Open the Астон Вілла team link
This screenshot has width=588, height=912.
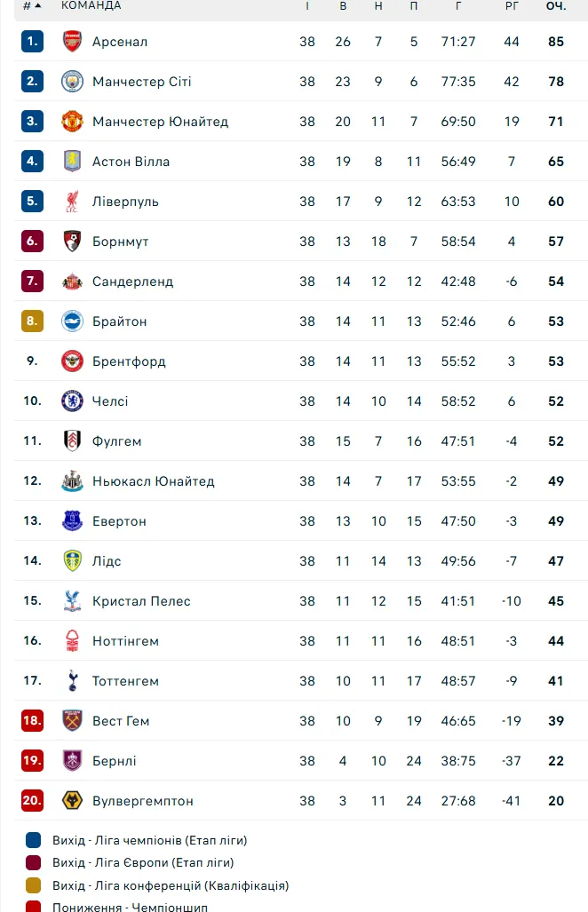tap(131, 162)
